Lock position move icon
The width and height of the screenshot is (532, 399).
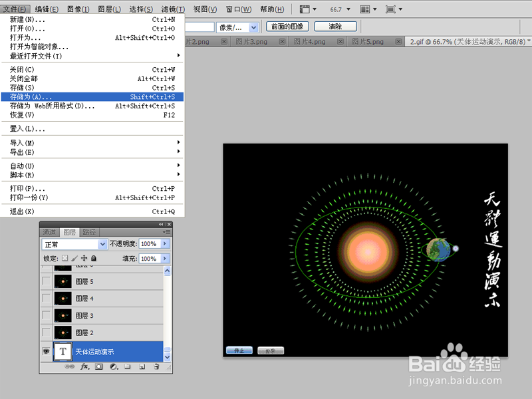pyautogui.click(x=84, y=258)
